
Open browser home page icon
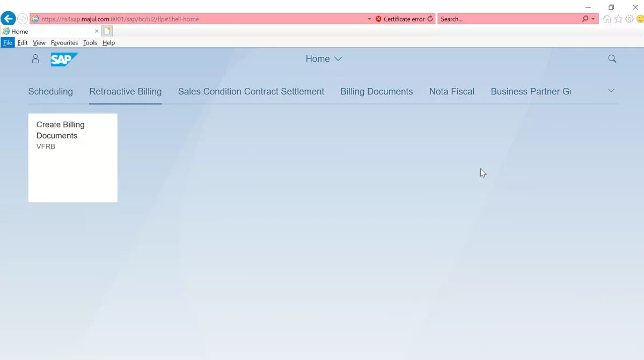coord(607,19)
